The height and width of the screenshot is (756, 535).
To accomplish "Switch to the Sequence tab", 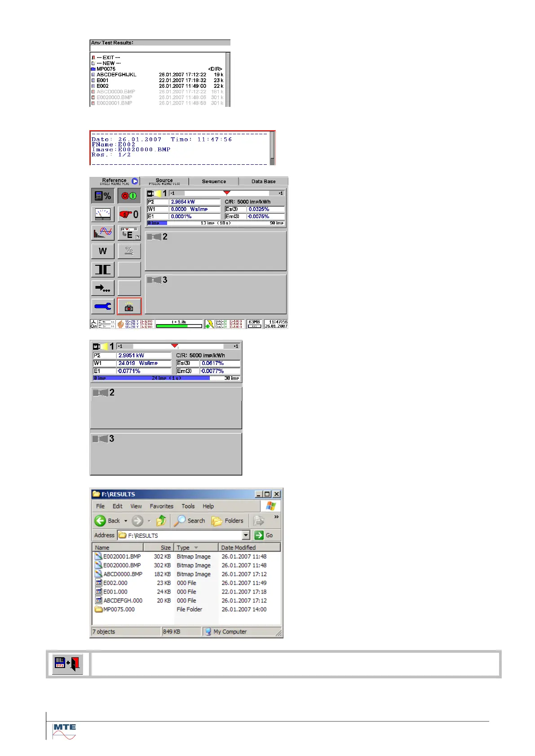I will 214,181.
